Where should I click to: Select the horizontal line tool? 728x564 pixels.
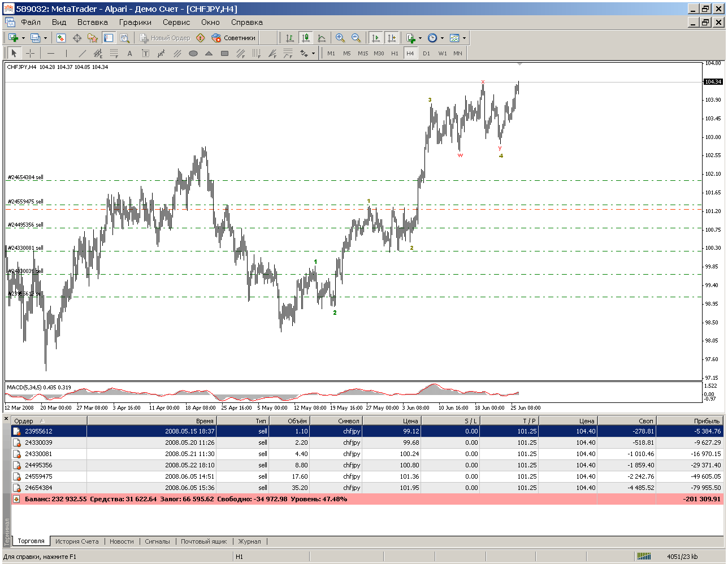click(51, 53)
